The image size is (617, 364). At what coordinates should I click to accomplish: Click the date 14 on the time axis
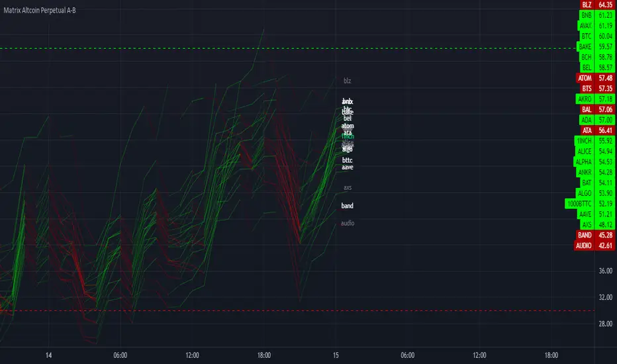point(48,355)
